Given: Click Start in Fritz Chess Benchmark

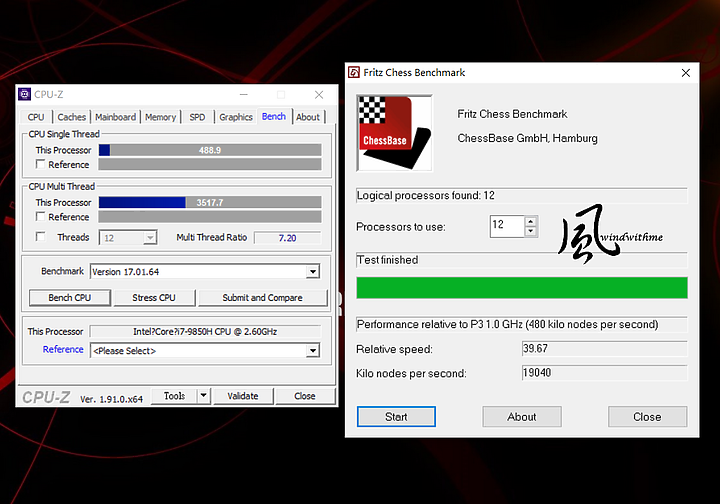Looking at the screenshot, I should point(396,417).
